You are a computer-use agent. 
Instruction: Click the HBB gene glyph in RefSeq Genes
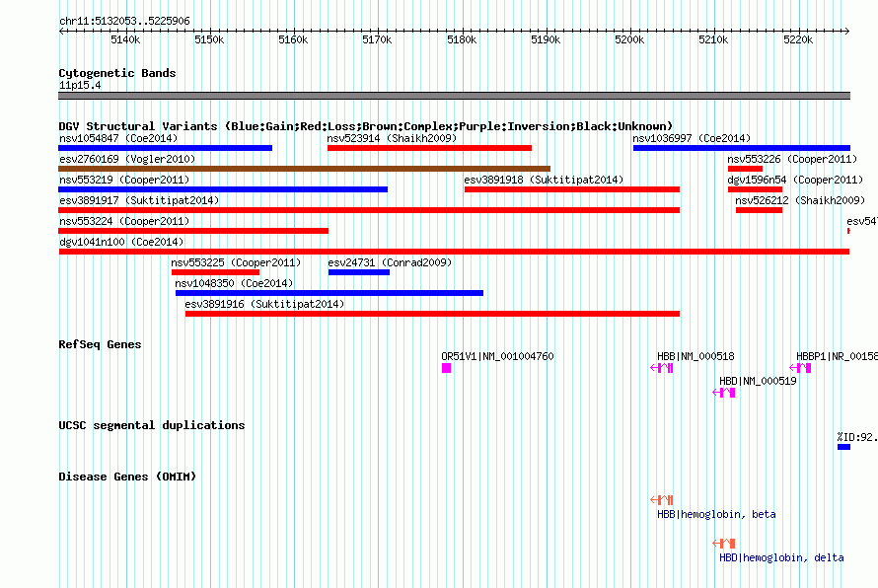662,368
